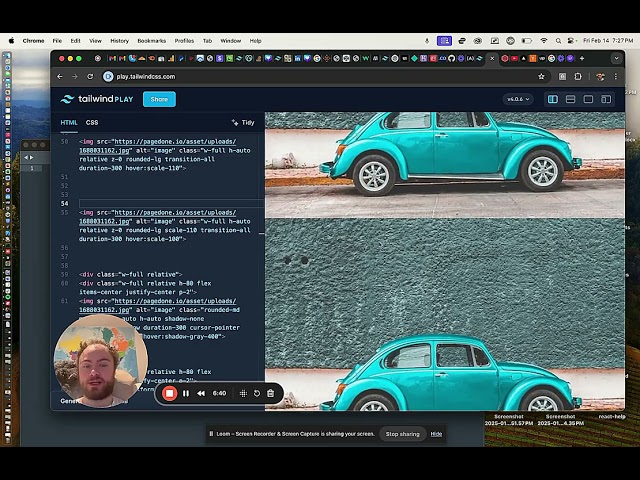Click the Control Center icon in menu bar
The height and width of the screenshot is (480, 640).
pos(571,40)
